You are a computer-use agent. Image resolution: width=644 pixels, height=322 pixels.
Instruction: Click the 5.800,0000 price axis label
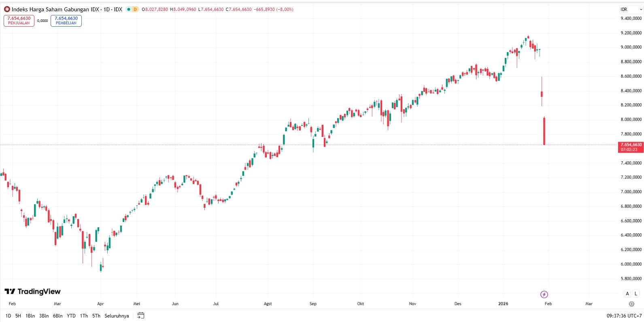click(x=631, y=279)
